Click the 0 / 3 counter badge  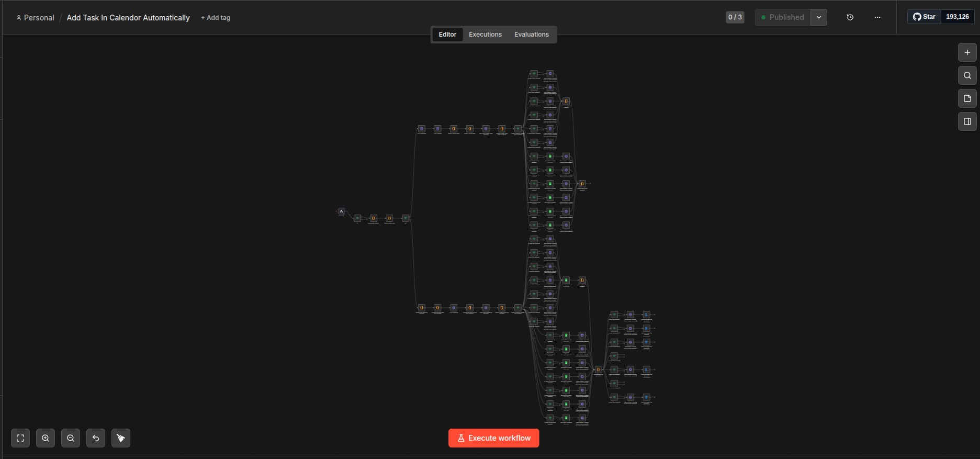[x=735, y=17]
